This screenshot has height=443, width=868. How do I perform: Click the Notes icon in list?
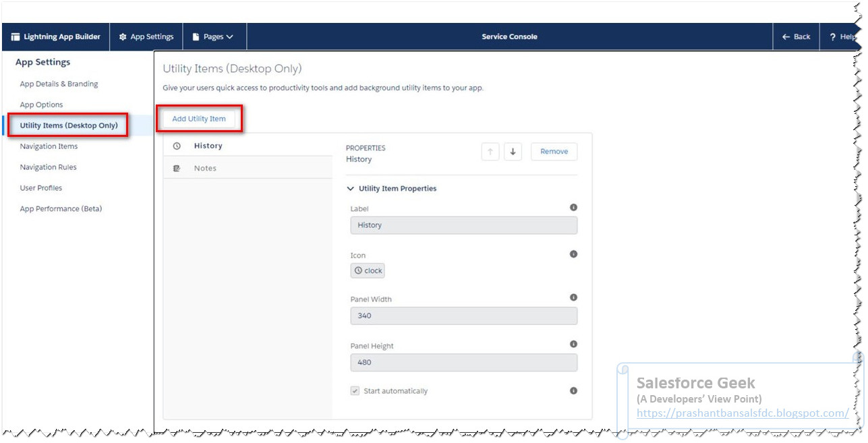(x=177, y=169)
